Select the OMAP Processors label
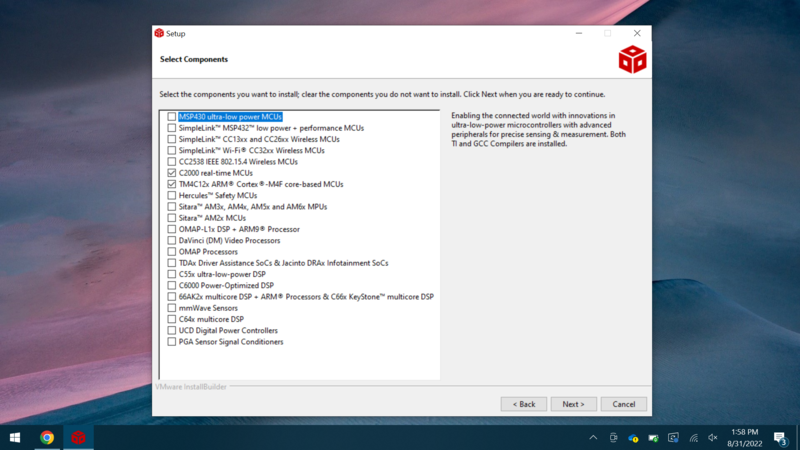 208,252
